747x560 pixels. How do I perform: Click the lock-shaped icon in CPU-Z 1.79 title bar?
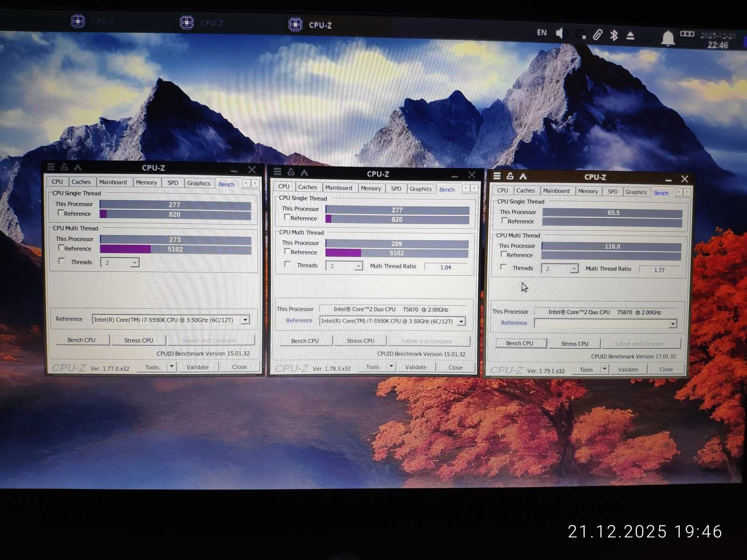[x=510, y=175]
